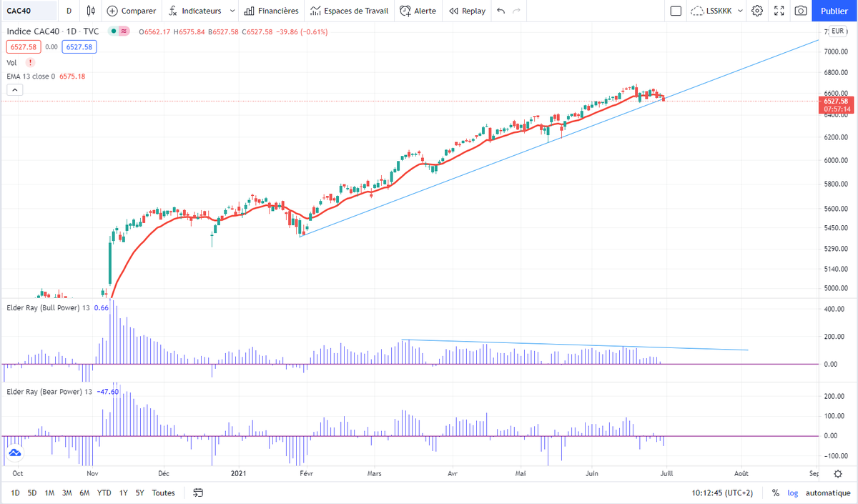
Task: Redo the chart action
Action: 517,11
